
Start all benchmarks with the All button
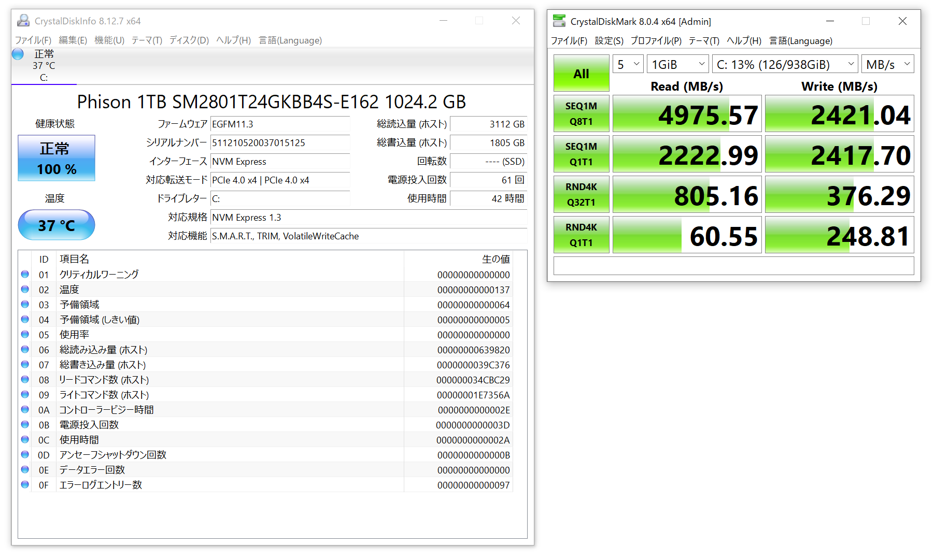tap(582, 74)
